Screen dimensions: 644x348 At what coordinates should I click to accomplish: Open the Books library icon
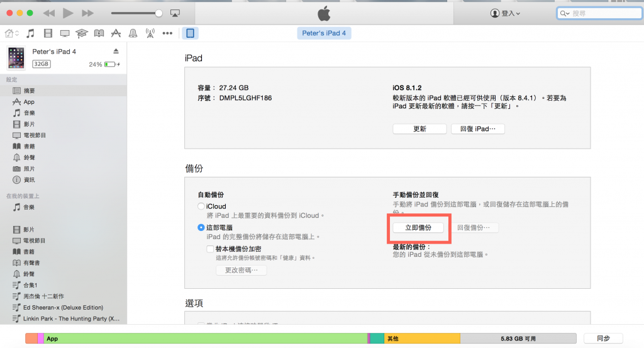coord(99,33)
